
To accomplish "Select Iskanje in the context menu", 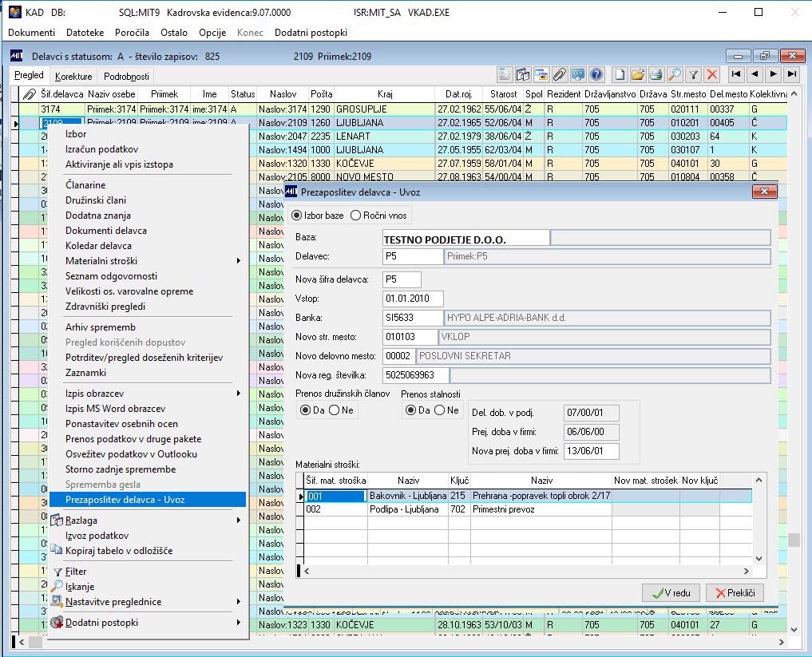I will pos(148,587).
